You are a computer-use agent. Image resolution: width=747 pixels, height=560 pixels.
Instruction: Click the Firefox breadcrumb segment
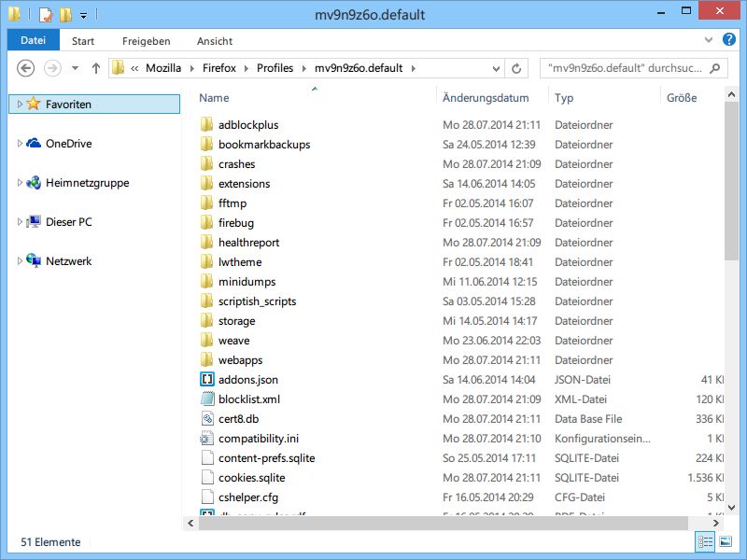(219, 68)
